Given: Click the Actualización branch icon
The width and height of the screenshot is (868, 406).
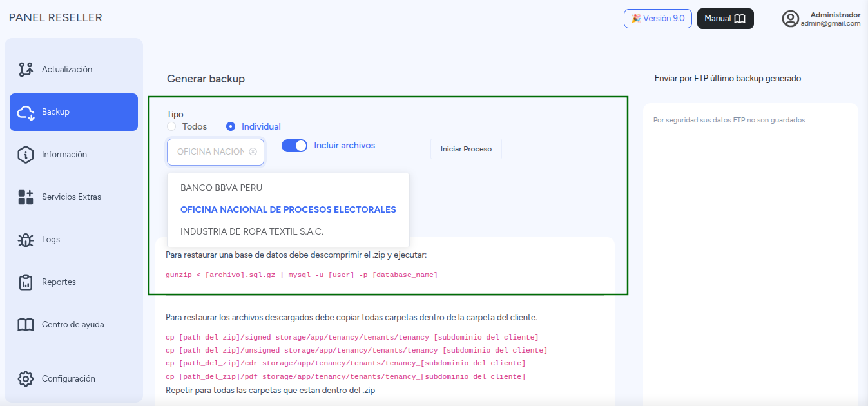Looking at the screenshot, I should click(26, 70).
